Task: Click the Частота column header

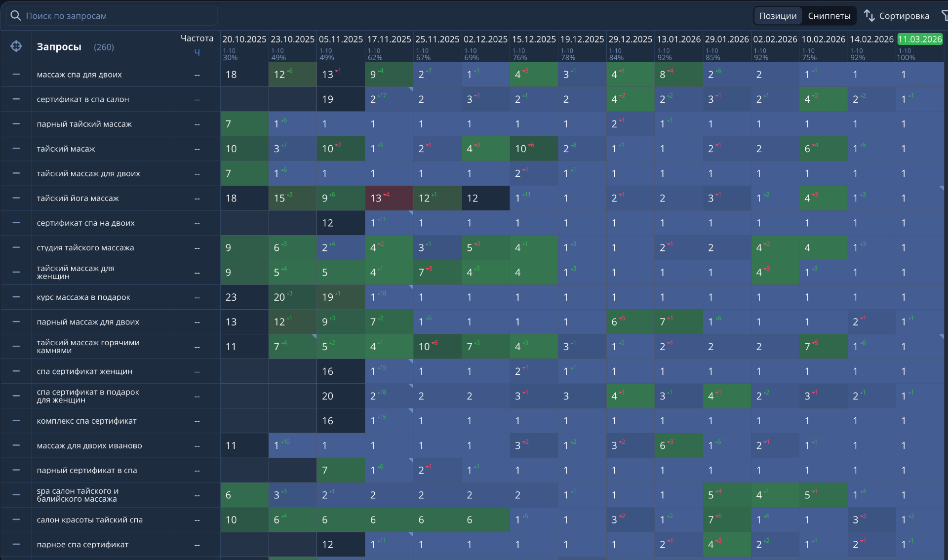Action: point(197,39)
